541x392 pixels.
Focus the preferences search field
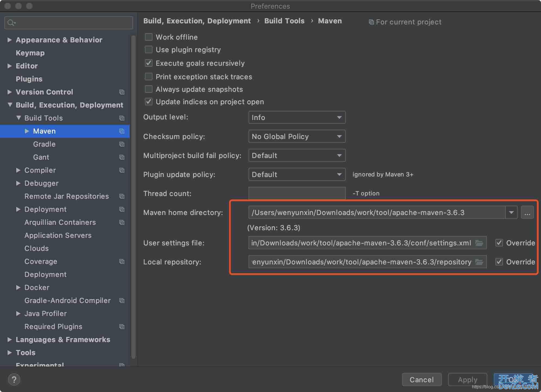tap(69, 23)
